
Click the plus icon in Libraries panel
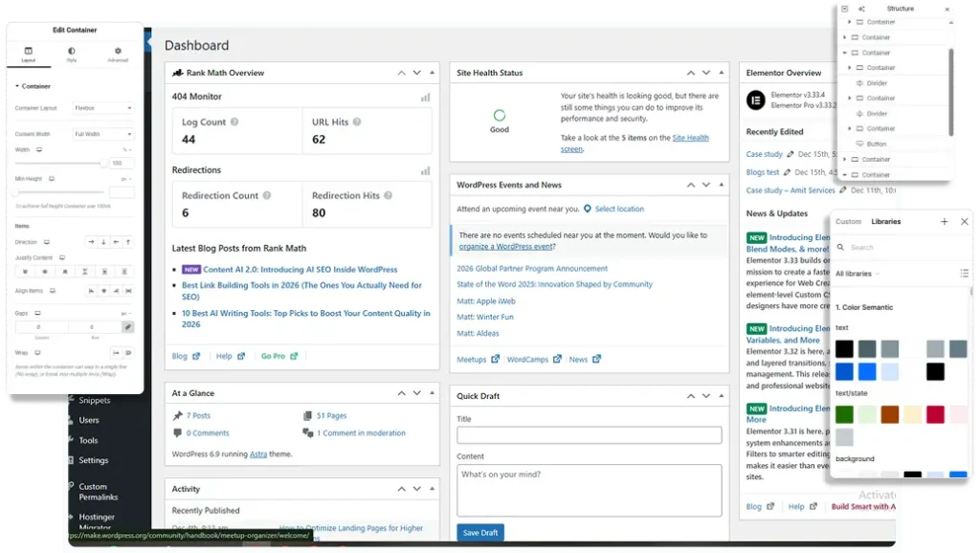[945, 222]
